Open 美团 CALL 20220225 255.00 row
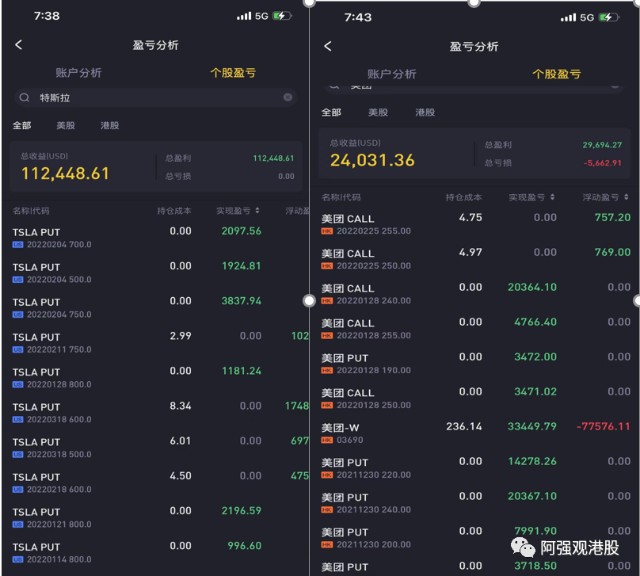The image size is (640, 576). click(476, 224)
